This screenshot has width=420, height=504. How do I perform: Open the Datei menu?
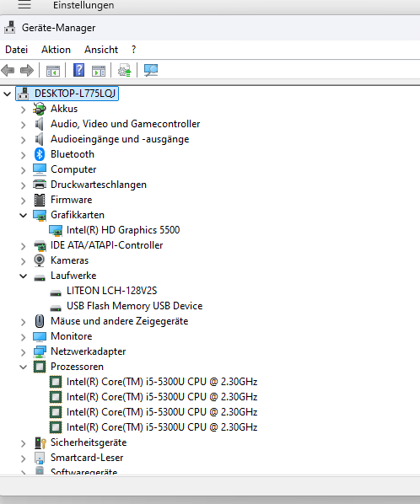click(16, 50)
